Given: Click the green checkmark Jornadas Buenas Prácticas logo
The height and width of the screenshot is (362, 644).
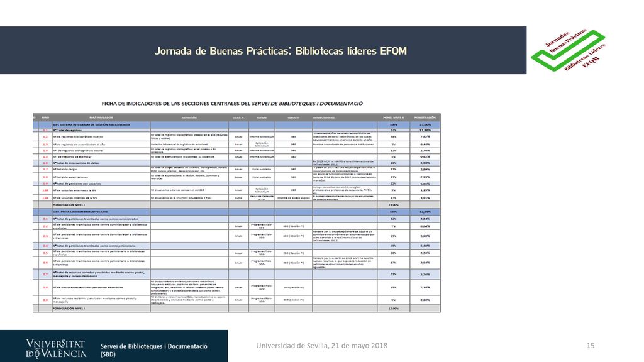Looking at the screenshot, I should pyautogui.click(x=568, y=50).
